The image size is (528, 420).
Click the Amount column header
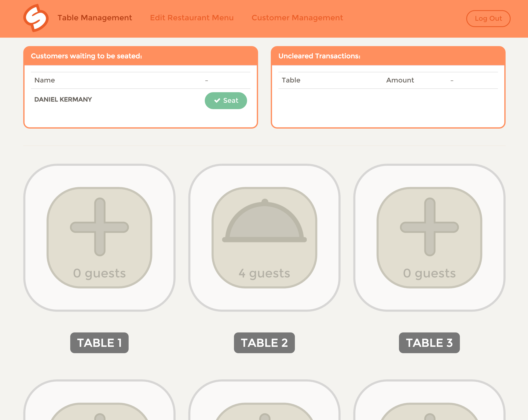tap(400, 80)
